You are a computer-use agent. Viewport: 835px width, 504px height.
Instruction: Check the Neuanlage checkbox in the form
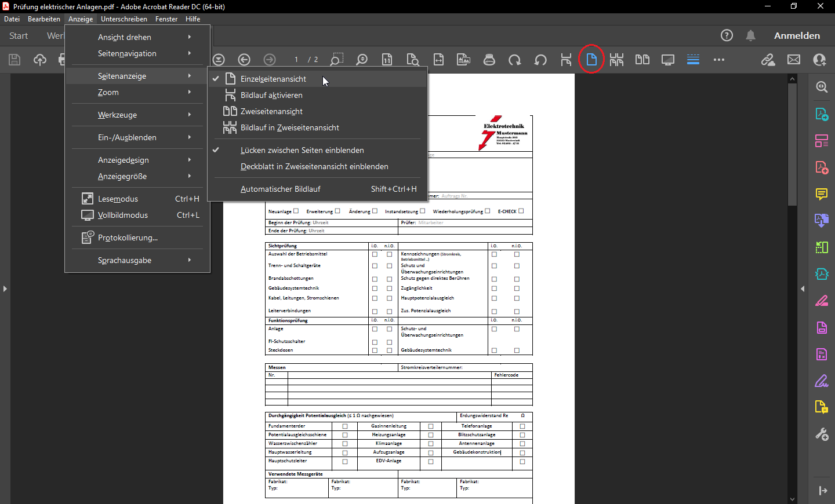(x=296, y=211)
